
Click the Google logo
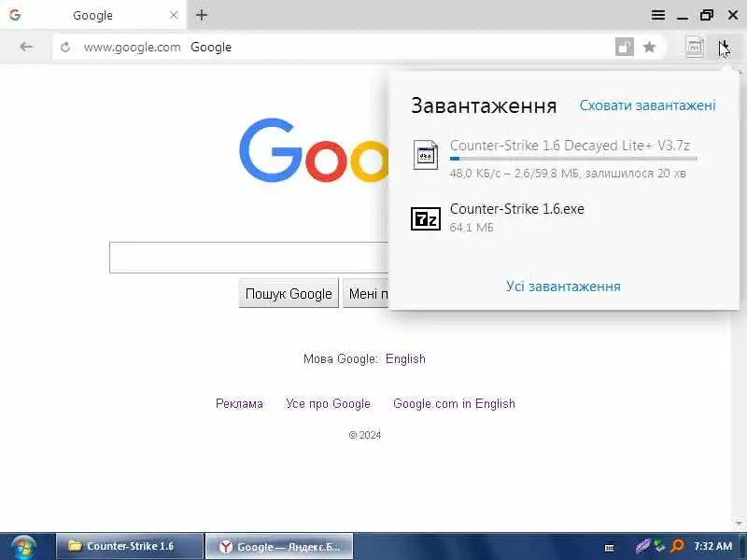(314, 150)
